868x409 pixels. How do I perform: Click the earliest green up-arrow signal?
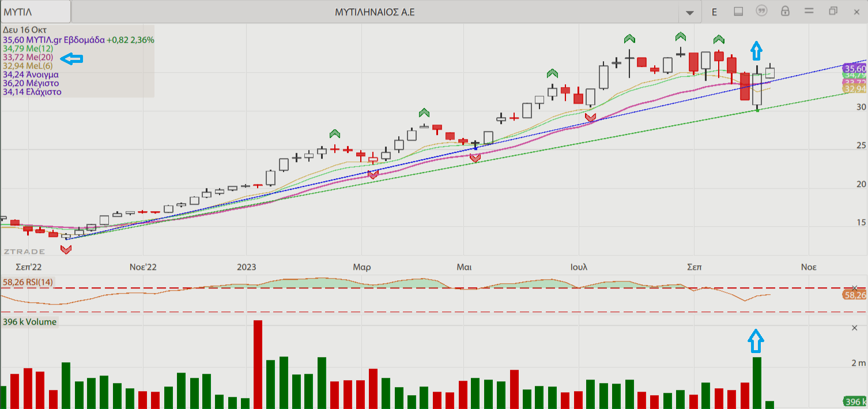pyautogui.click(x=335, y=134)
